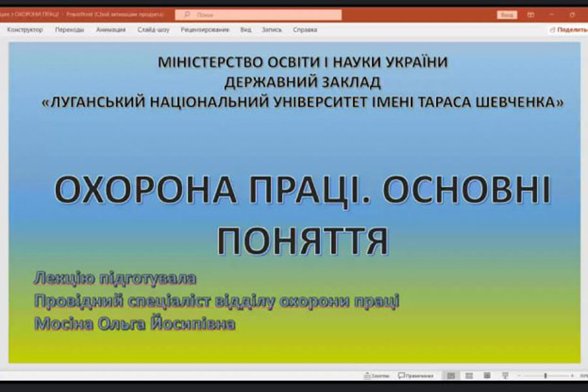
Task: Open the Конструктор ribbon tab
Action: pos(25,29)
